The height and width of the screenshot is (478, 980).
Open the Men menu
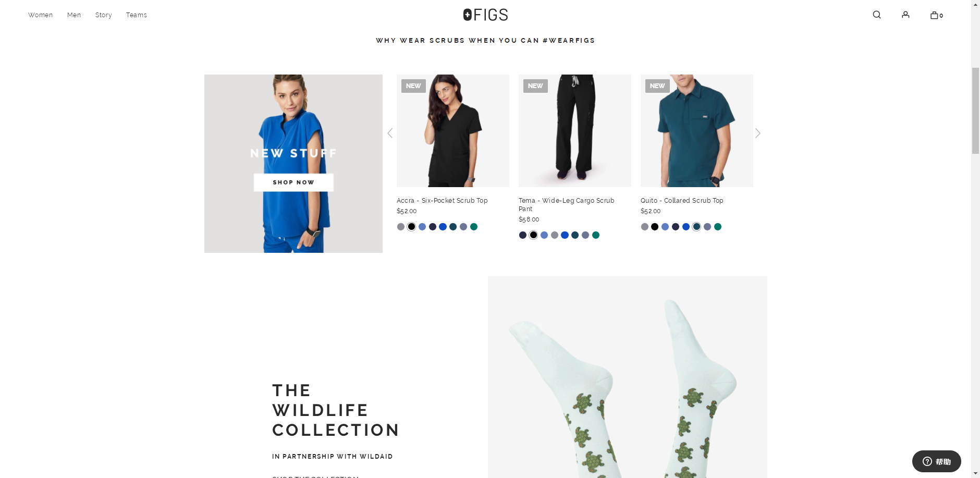pos(74,15)
